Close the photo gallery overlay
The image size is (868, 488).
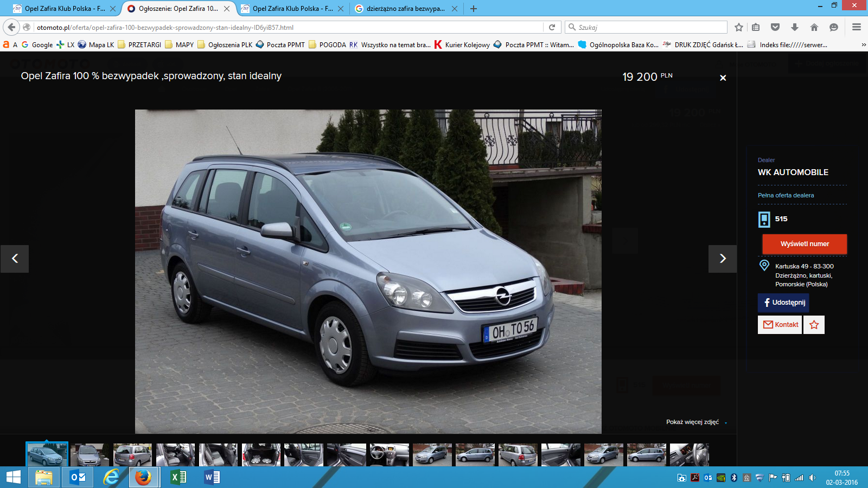[723, 78]
